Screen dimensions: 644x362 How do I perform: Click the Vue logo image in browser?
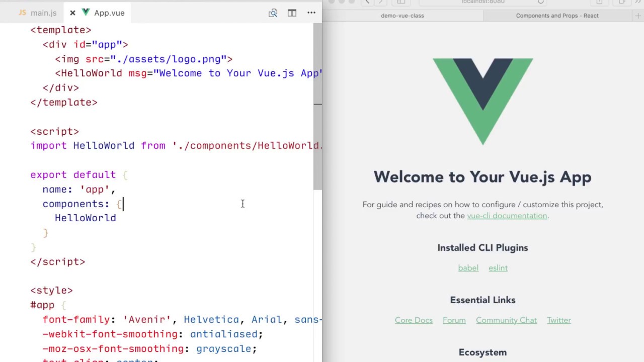[x=482, y=102]
